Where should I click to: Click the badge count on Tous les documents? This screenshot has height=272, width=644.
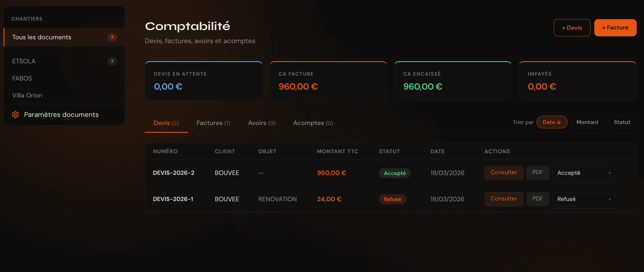click(112, 37)
